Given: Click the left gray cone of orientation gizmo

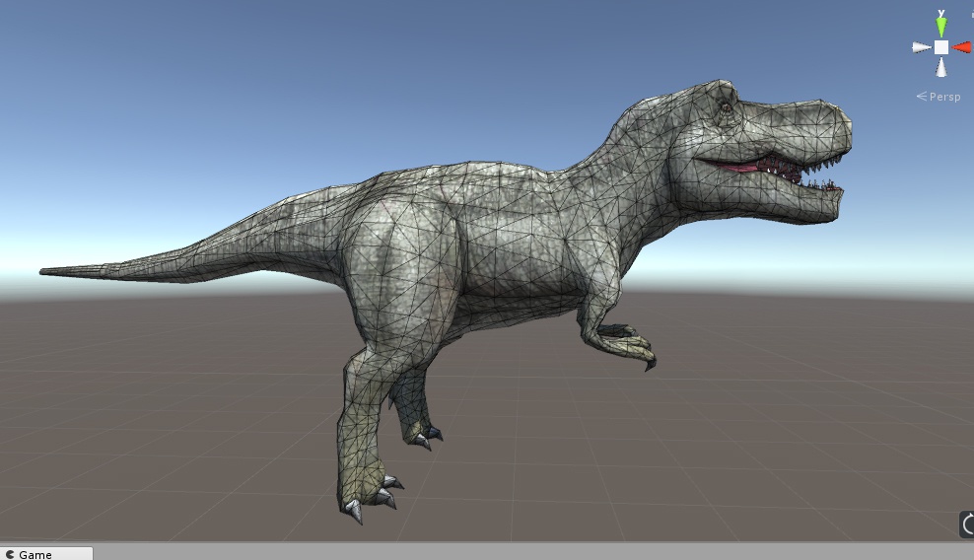Looking at the screenshot, I should point(921,47).
